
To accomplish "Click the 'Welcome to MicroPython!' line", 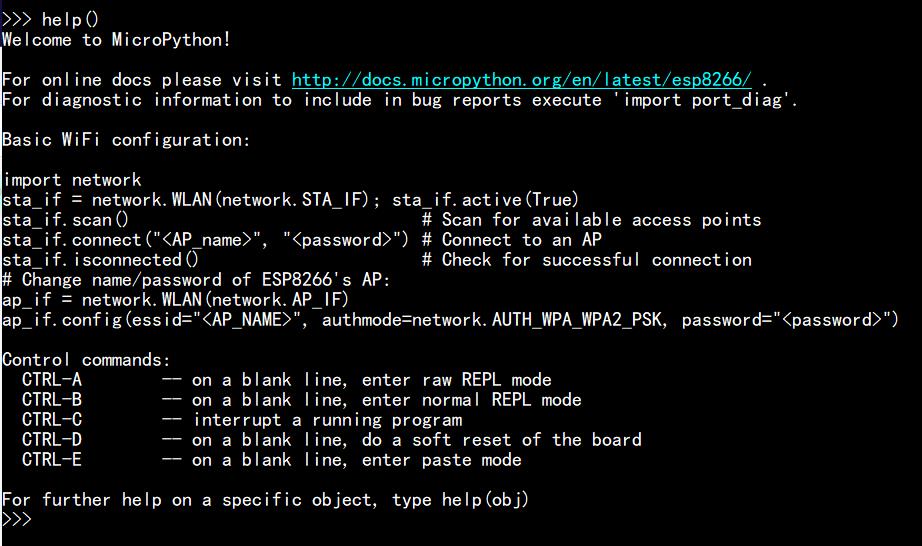I will 116,40.
